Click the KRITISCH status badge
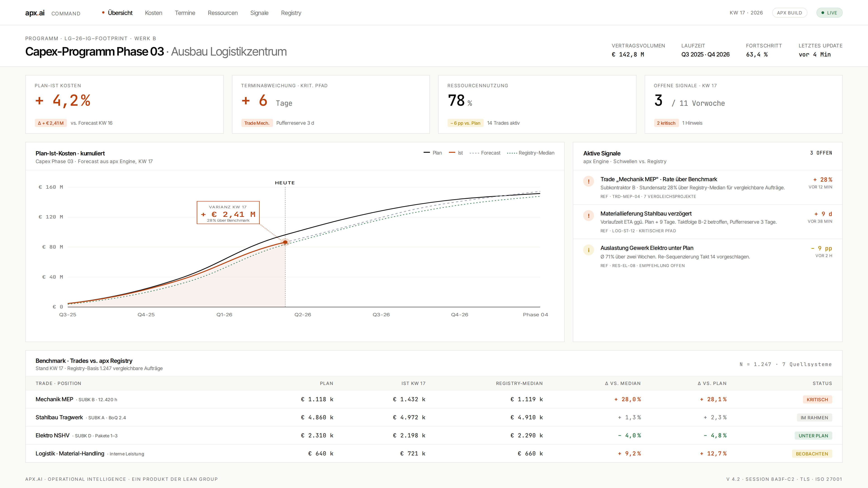Screen dimensions: 868x488 tap(817, 399)
